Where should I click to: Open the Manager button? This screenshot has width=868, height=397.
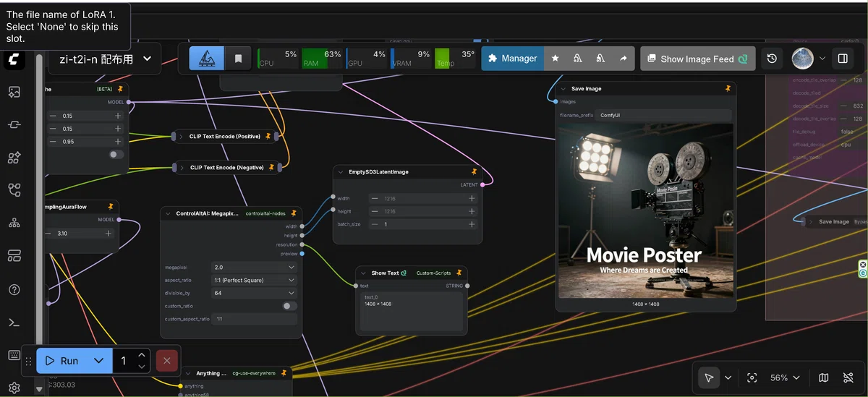tap(513, 59)
